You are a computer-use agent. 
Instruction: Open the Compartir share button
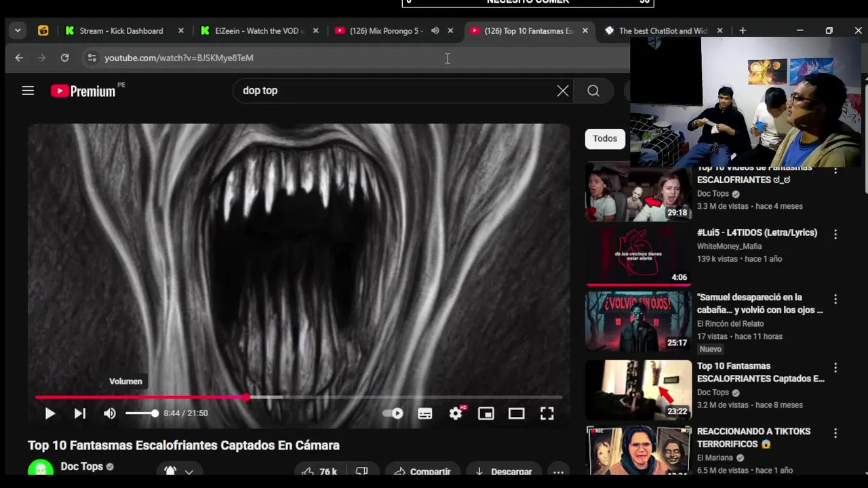point(422,472)
